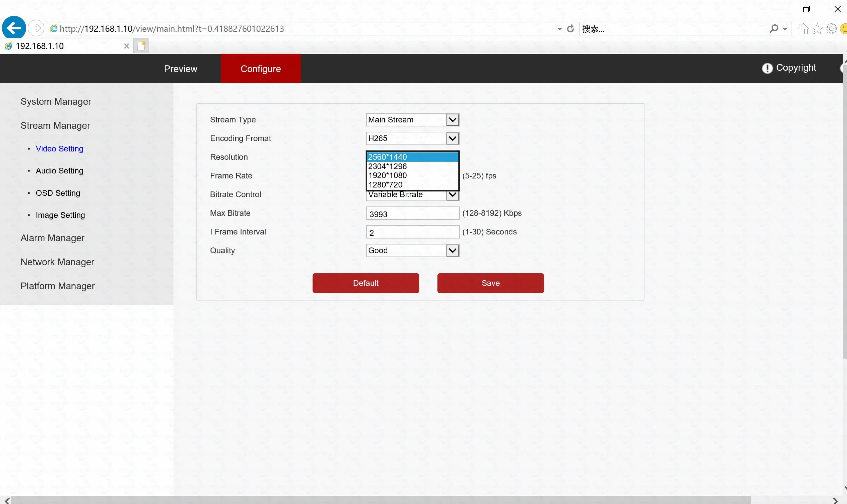The height and width of the screenshot is (504, 847).
Task: Click the Default button
Action: click(x=366, y=283)
